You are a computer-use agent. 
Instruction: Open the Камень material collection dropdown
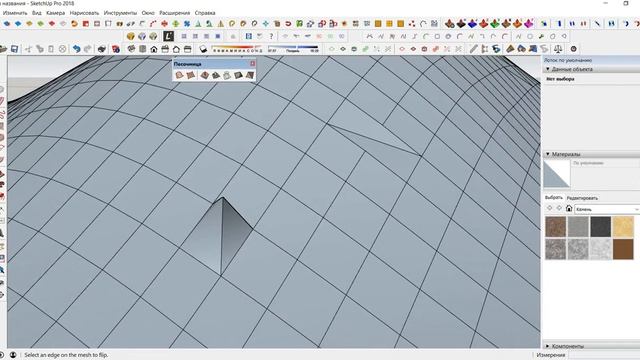(607, 209)
